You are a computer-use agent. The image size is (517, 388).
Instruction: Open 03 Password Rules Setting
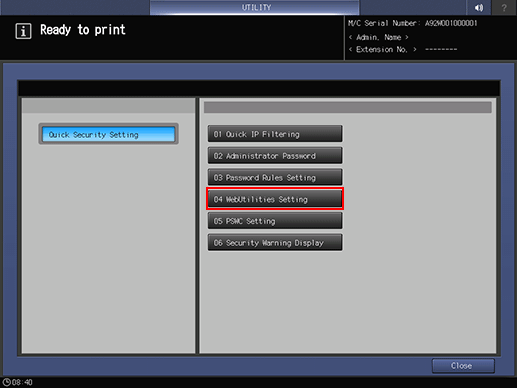click(275, 177)
